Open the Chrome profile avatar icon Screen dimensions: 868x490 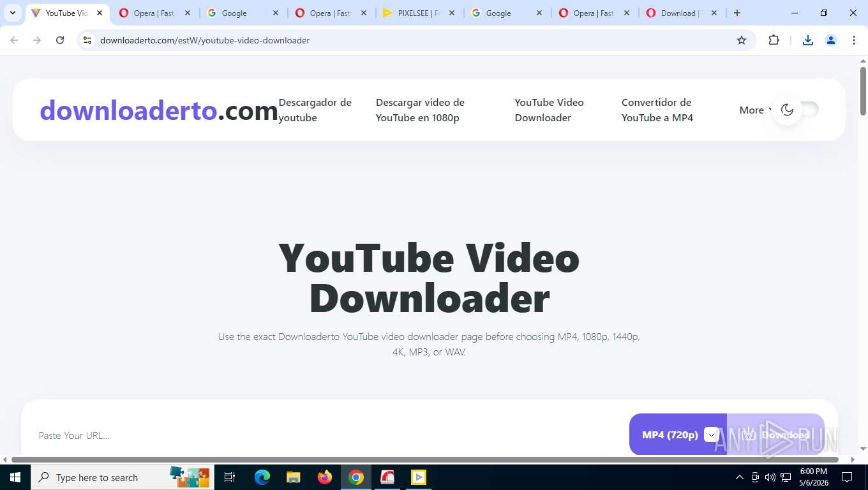tap(831, 40)
